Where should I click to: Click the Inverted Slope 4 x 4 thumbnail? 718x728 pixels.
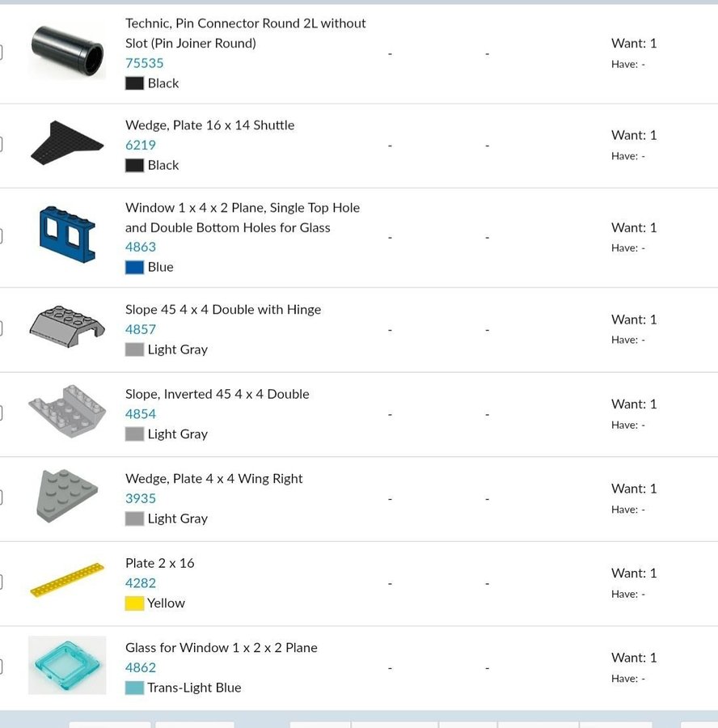[x=67, y=412]
